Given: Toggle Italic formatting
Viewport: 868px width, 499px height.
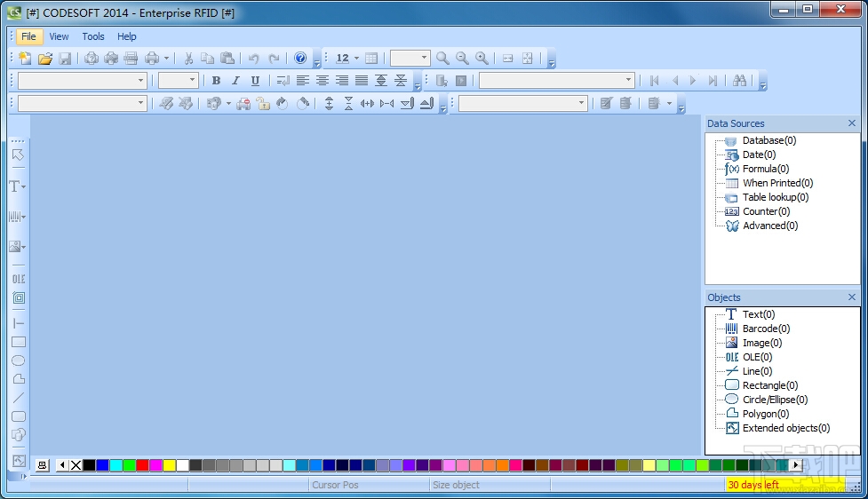Looking at the screenshot, I should [x=235, y=81].
